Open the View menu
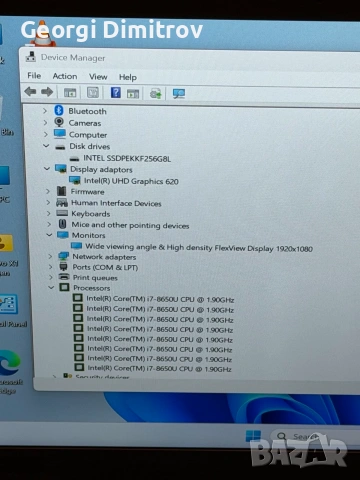The image size is (360, 480). pyautogui.click(x=98, y=77)
